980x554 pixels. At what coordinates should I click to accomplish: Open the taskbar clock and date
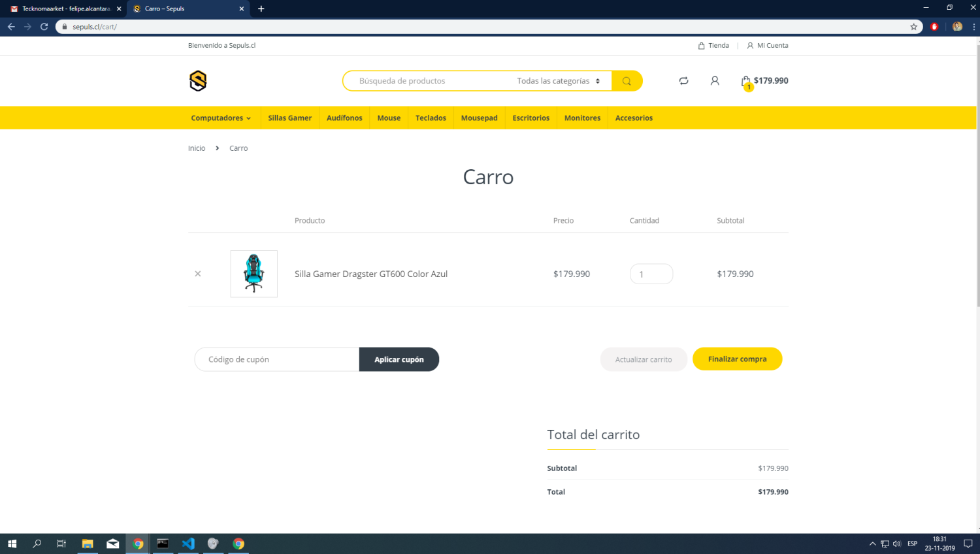(939, 544)
